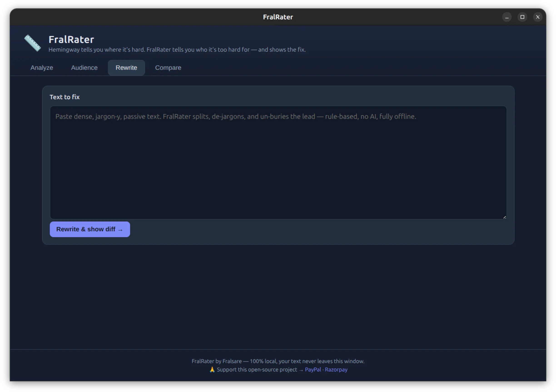
Task: Open the PayPal support link
Action: (x=313, y=370)
